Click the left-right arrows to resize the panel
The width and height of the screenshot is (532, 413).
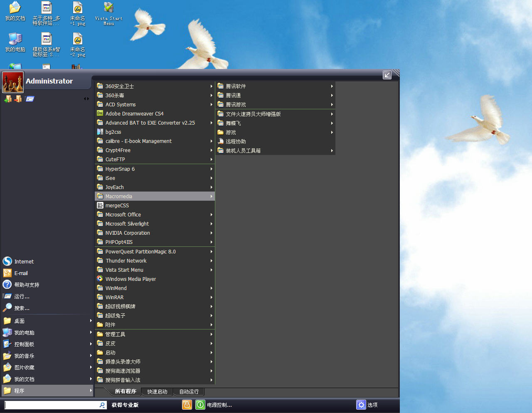click(x=86, y=99)
